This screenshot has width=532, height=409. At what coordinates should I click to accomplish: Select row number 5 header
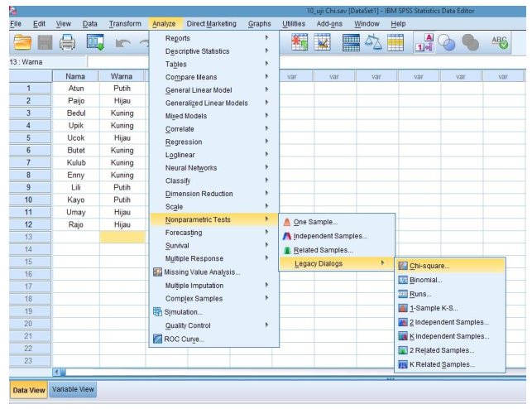(28, 137)
